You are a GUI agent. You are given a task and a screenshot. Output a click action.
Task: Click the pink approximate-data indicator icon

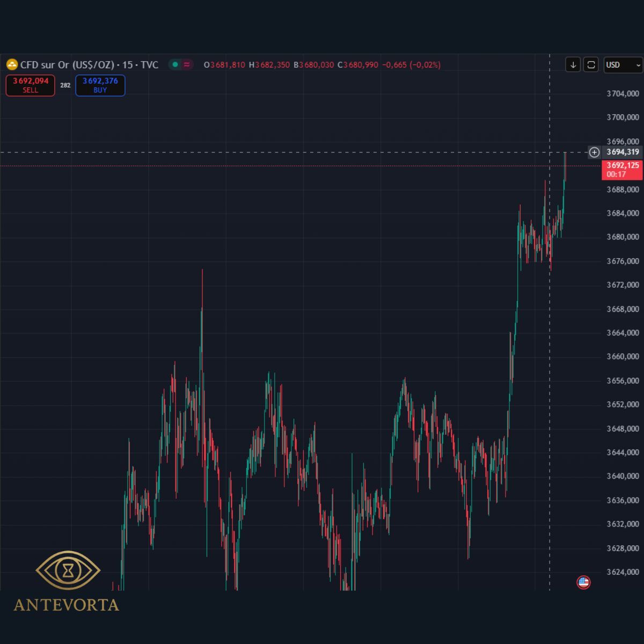tap(187, 64)
